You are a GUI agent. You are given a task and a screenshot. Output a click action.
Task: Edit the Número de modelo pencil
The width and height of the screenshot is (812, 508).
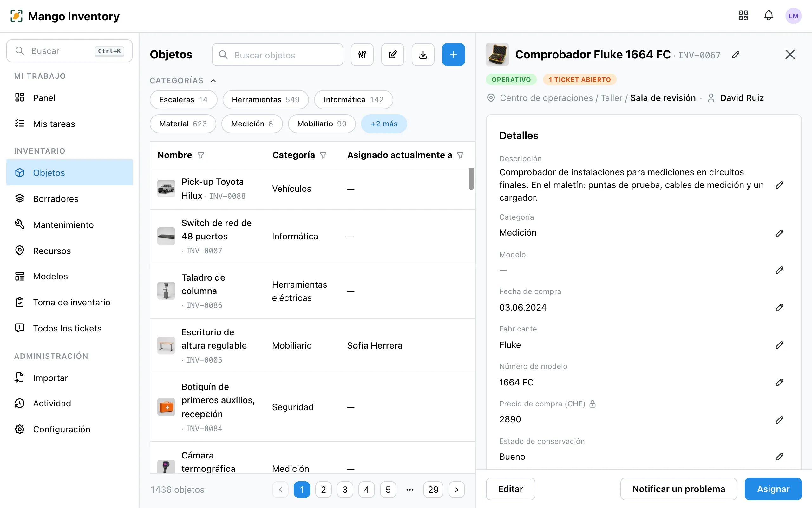click(x=779, y=382)
